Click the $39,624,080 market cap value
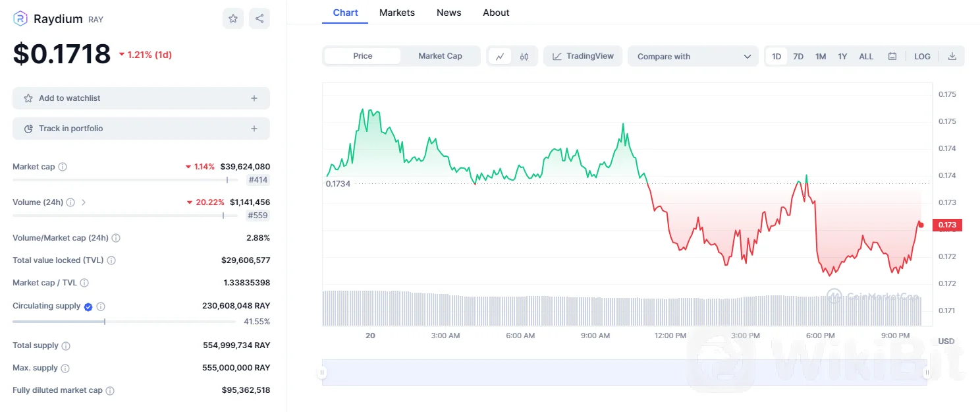The height and width of the screenshot is (412, 980). [245, 167]
